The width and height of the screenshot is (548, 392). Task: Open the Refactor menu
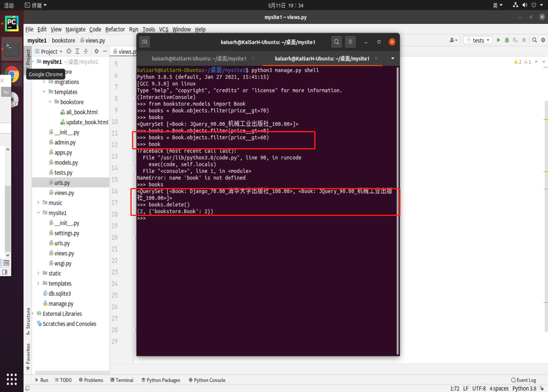pos(115,29)
